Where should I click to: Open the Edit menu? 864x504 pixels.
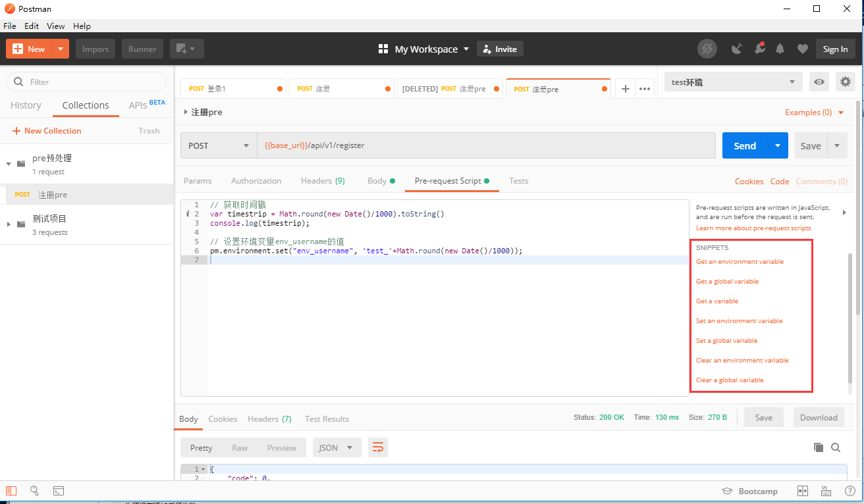[x=32, y=26]
